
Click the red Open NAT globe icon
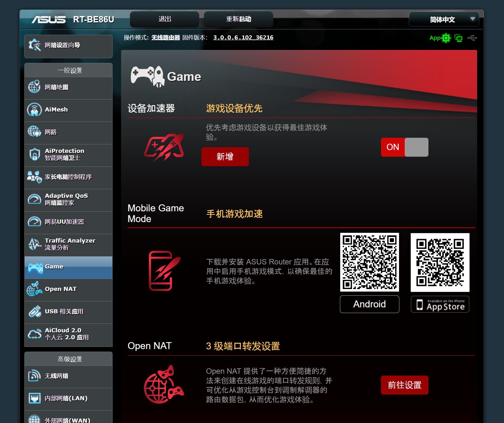[x=164, y=384]
